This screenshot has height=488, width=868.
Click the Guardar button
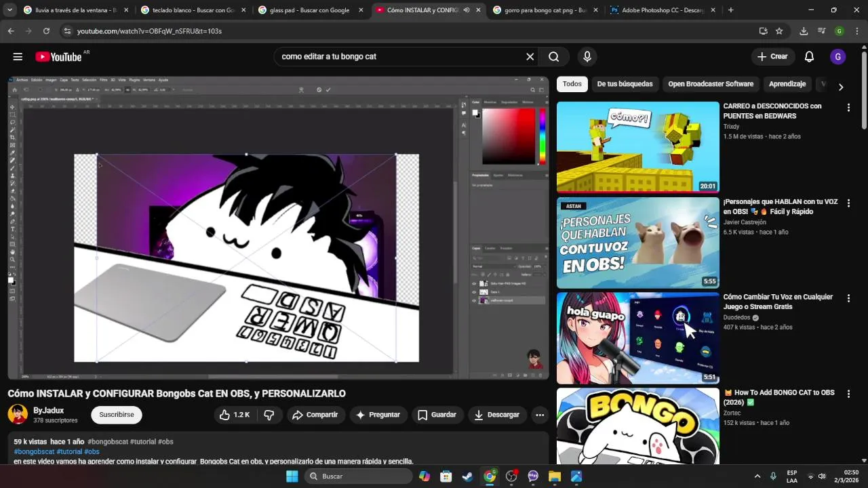click(437, 415)
